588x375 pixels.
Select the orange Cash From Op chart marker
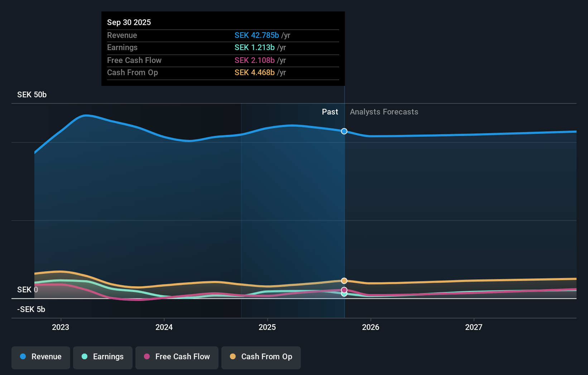click(344, 281)
